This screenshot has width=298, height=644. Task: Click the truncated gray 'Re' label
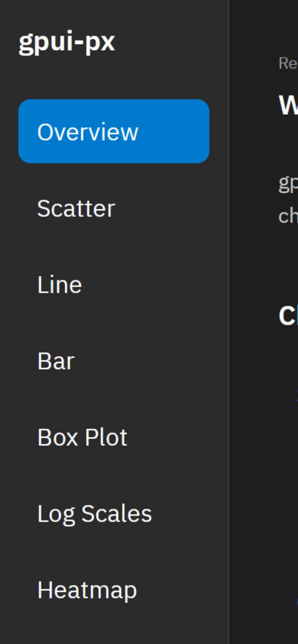pos(288,63)
